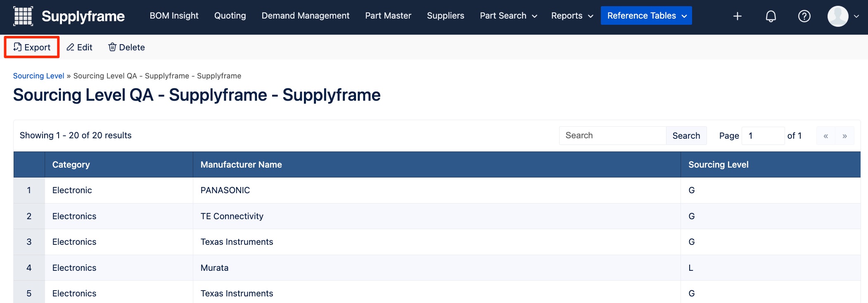Screen dimensions: 868x303
Task: Open the Quoting menu item
Action: click(x=230, y=16)
